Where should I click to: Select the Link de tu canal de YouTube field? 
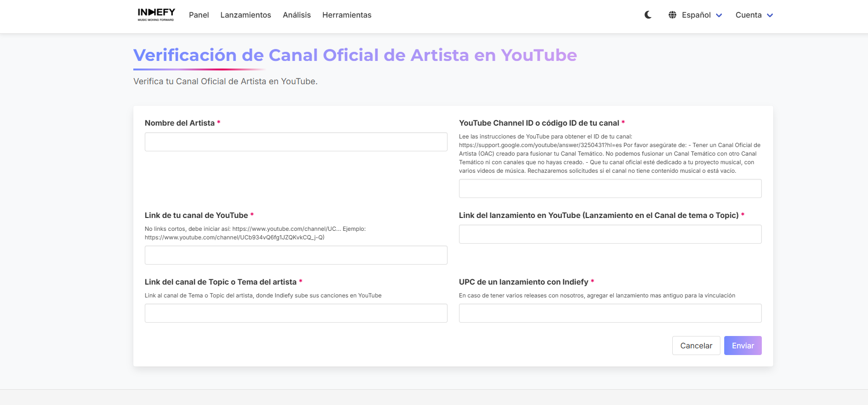(x=296, y=255)
